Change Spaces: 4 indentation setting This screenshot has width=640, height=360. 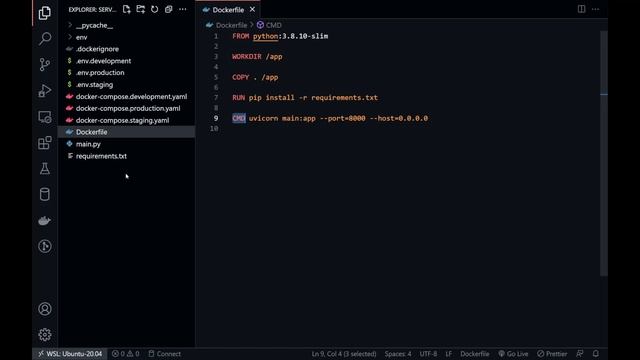(x=398, y=354)
